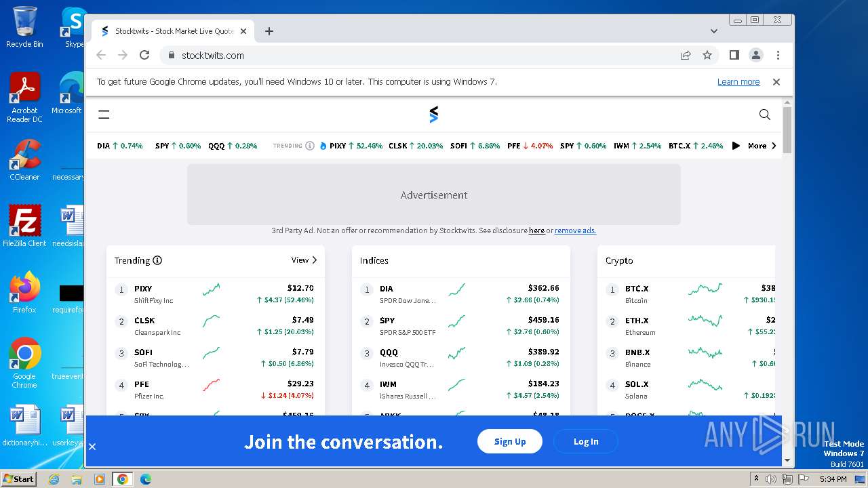The height and width of the screenshot is (488, 868).
Task: Open Chrome's three-dot menu
Action: (778, 56)
